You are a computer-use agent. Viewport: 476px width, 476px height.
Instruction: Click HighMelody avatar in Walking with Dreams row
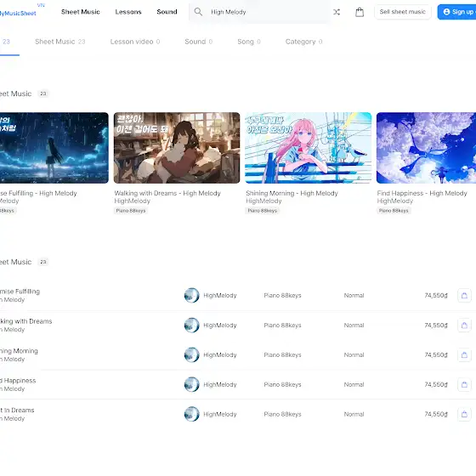coord(192,325)
